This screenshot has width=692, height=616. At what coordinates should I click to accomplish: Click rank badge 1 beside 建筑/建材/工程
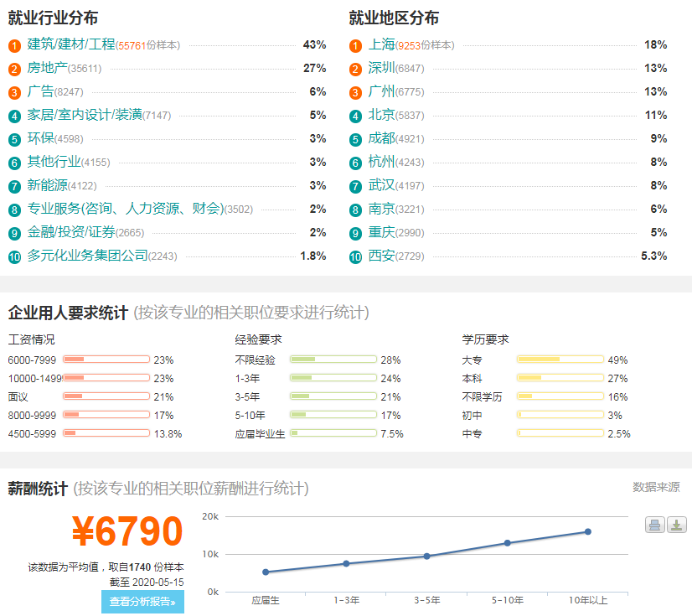coord(14,45)
